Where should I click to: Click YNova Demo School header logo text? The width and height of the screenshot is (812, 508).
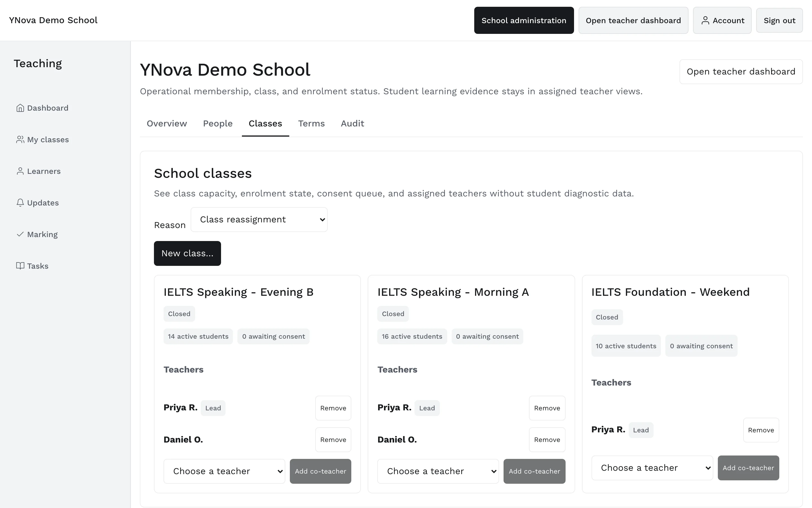[x=53, y=20]
